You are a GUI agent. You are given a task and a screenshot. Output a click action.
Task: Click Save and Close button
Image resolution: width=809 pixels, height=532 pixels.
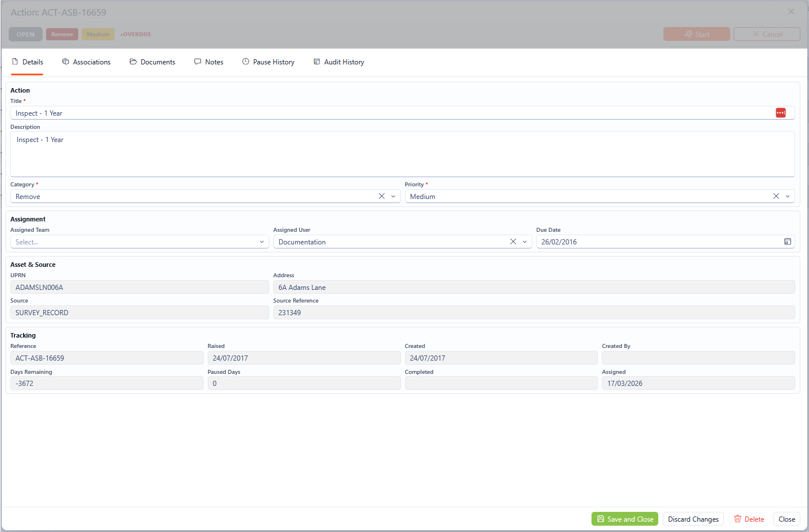[x=624, y=519]
